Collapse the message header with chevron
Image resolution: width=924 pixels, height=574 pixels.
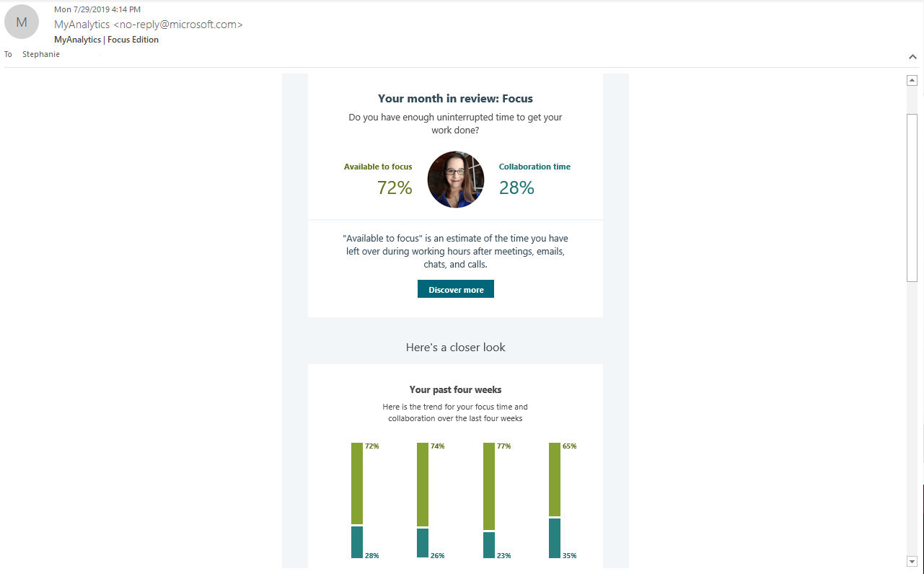pos(912,56)
